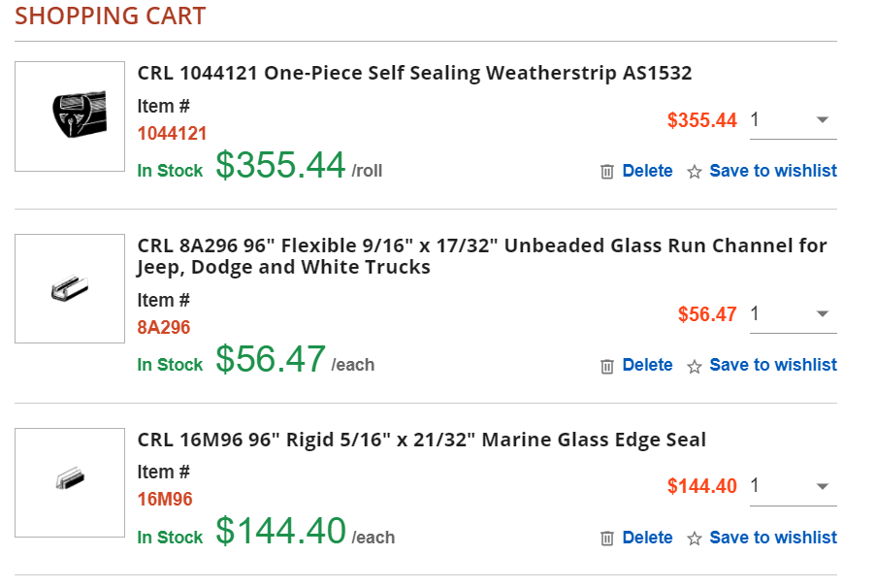Click item number 1044121 link
The height and width of the screenshot is (588, 875).
(x=172, y=134)
